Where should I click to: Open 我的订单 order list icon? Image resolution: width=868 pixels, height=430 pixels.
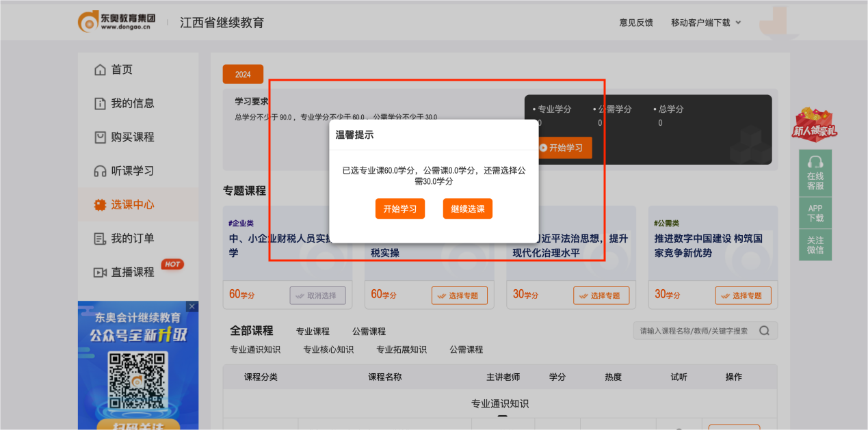100,238
